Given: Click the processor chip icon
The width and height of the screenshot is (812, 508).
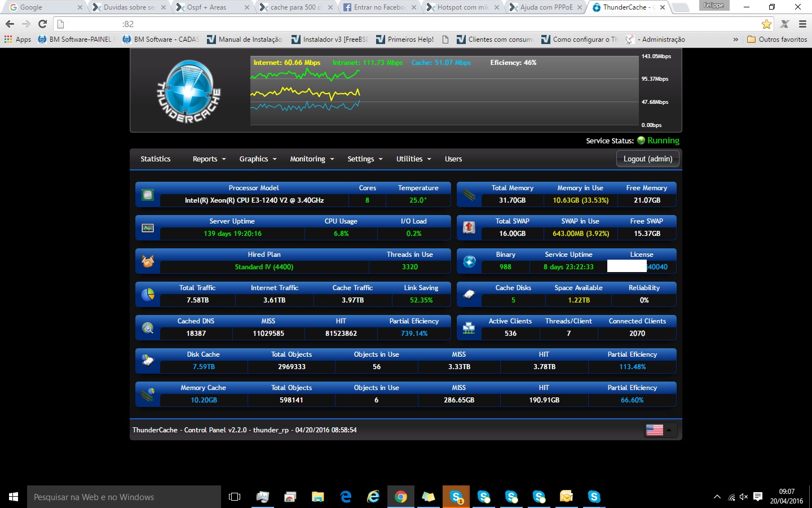Looking at the screenshot, I should (148, 195).
